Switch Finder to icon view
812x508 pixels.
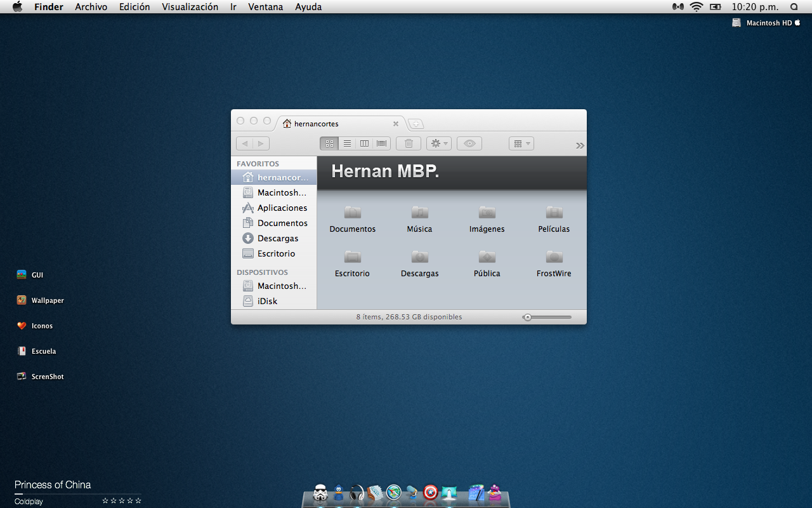329,144
